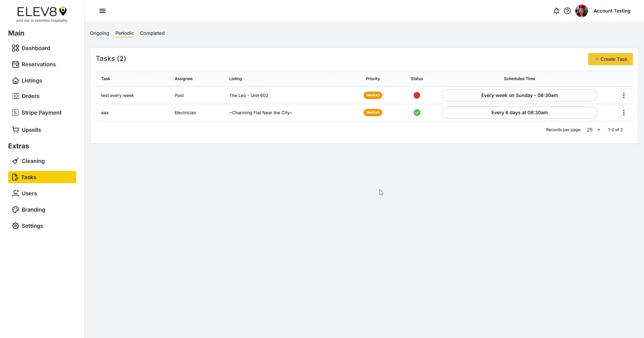Switch to the Ongoing tab
Image resolution: width=644 pixels, height=338 pixels.
pos(99,33)
